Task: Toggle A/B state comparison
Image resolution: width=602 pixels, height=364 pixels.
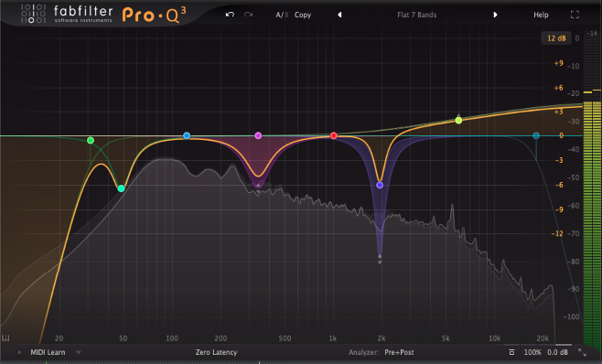Action: tap(282, 15)
